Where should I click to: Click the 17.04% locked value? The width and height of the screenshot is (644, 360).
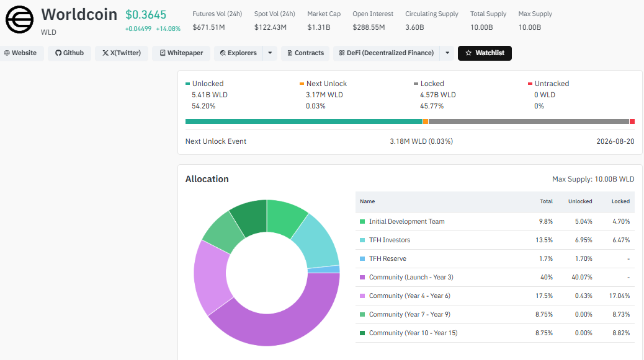[x=619, y=296]
